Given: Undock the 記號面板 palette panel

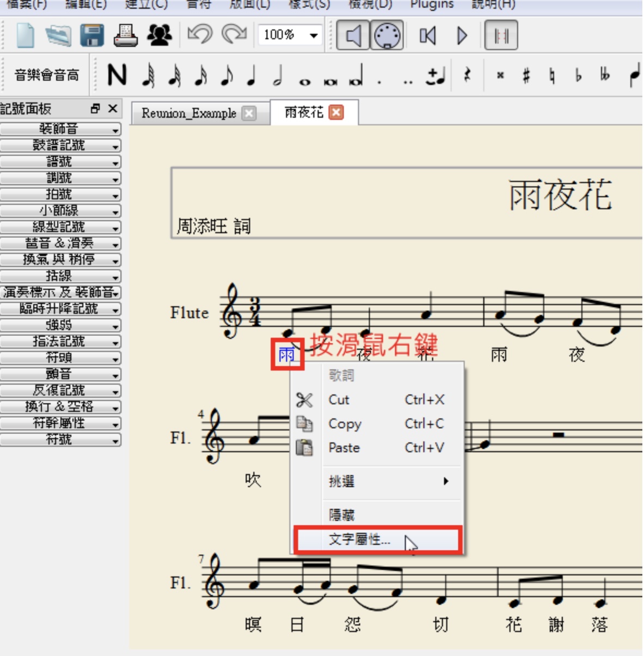Looking at the screenshot, I should coord(95,108).
